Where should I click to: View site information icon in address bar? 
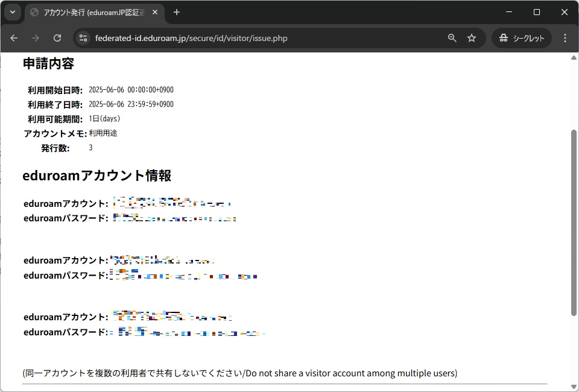[84, 38]
